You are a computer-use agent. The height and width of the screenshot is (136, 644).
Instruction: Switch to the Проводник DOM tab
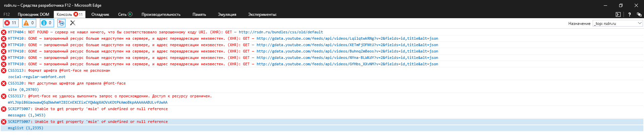pyautogui.click(x=33, y=14)
